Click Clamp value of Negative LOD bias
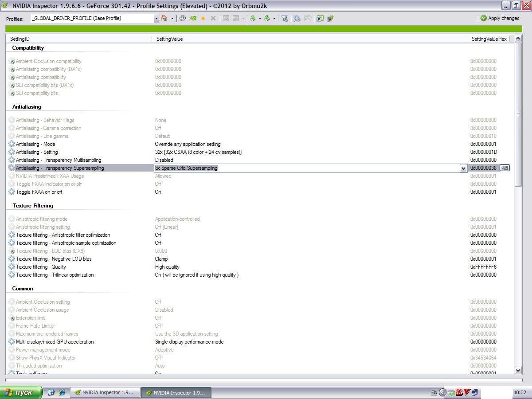Screen dimensions: 532x399 [161, 259]
